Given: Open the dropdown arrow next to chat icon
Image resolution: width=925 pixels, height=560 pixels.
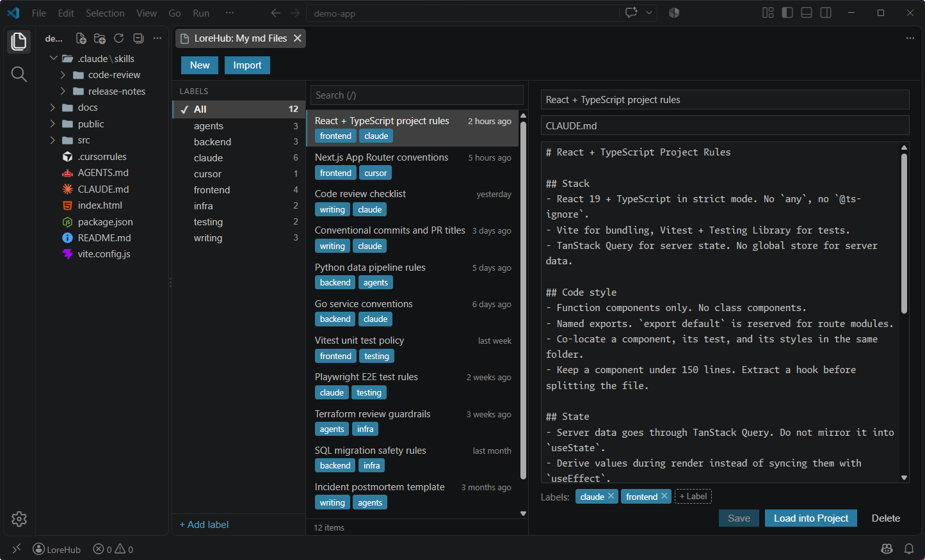Looking at the screenshot, I should (x=648, y=13).
